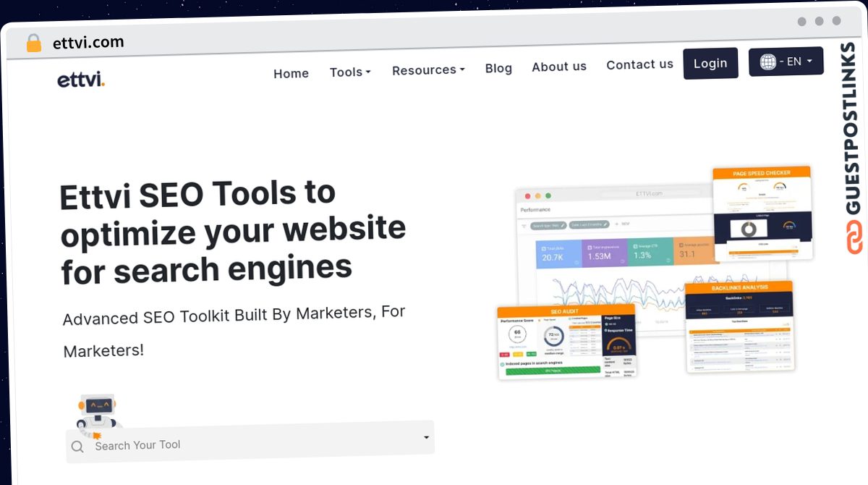868x485 pixels.
Task: Click the ettvi logo
Action: 81,80
